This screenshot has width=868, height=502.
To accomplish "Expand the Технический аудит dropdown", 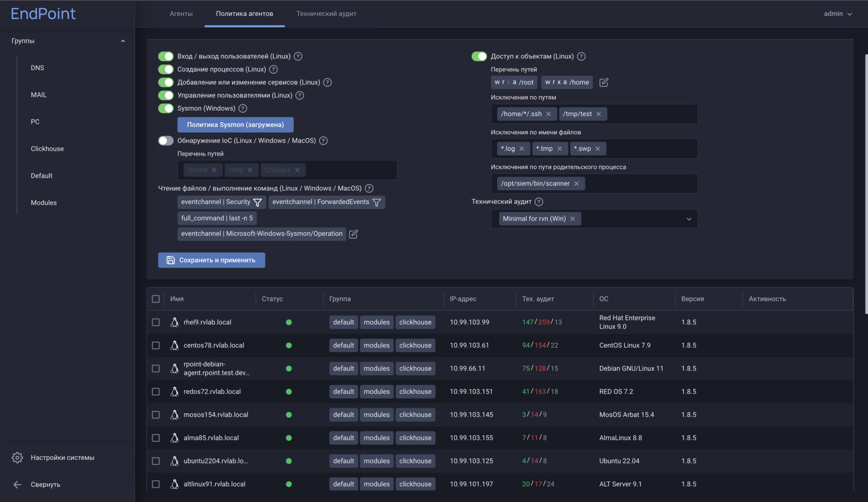I will (689, 219).
